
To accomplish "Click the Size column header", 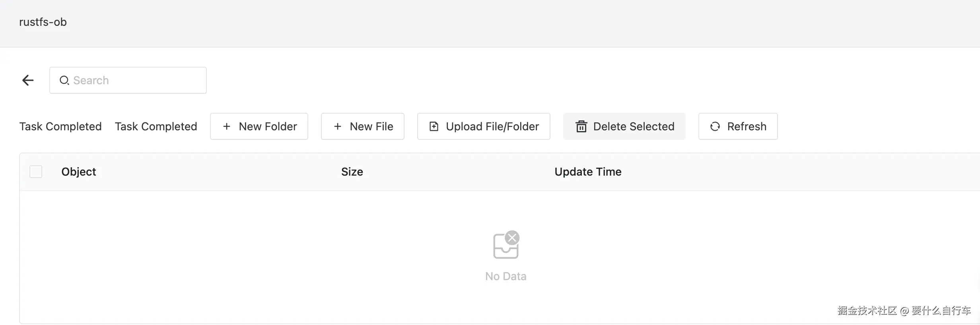I will (x=352, y=172).
